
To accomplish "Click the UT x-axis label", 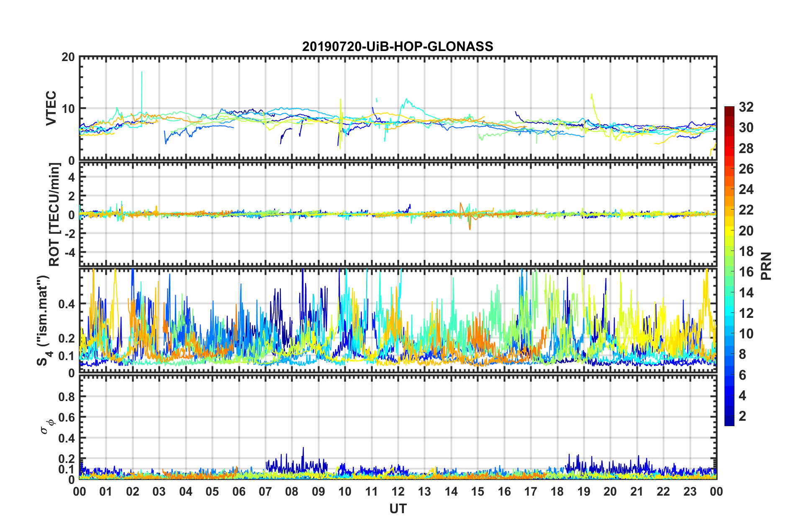I will [x=398, y=509].
